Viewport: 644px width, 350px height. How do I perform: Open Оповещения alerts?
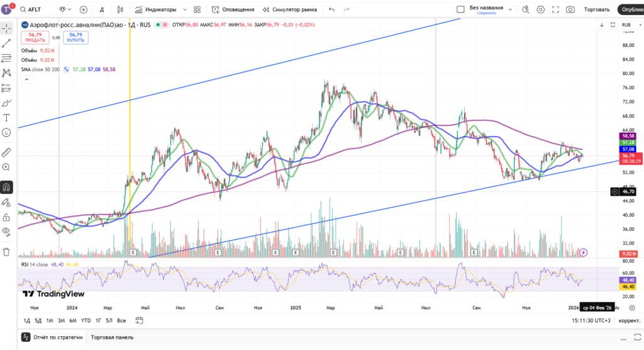pos(233,9)
